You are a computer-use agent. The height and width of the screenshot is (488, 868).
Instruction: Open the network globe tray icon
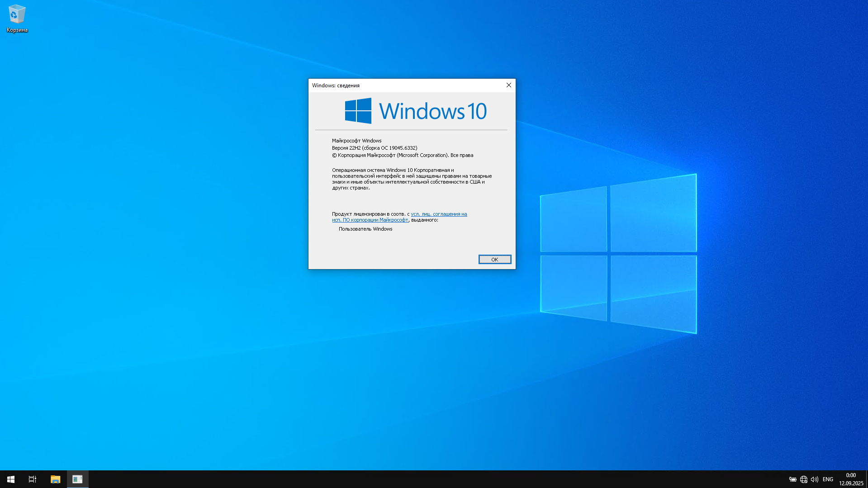pos(804,479)
